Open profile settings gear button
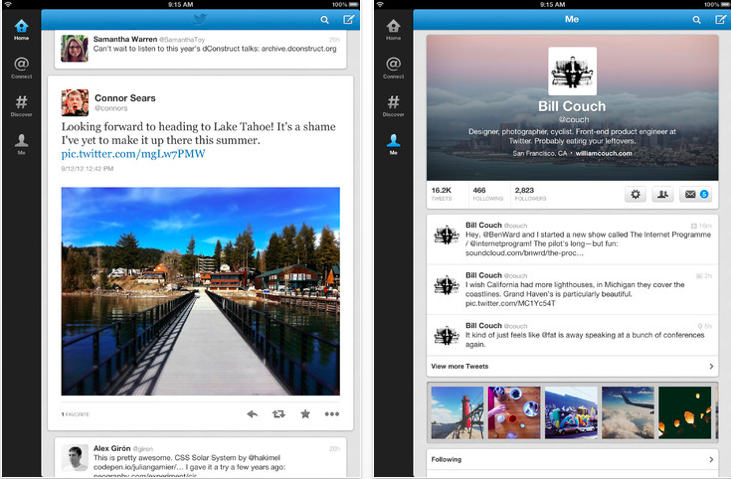731x479 pixels. click(x=635, y=194)
